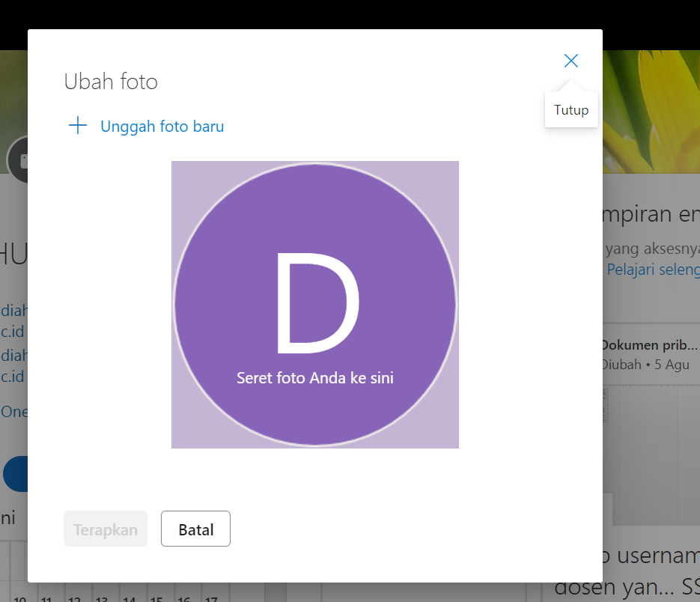Click the plus icon beside Unggah foto baru
This screenshot has height=602, width=700.
[78, 126]
